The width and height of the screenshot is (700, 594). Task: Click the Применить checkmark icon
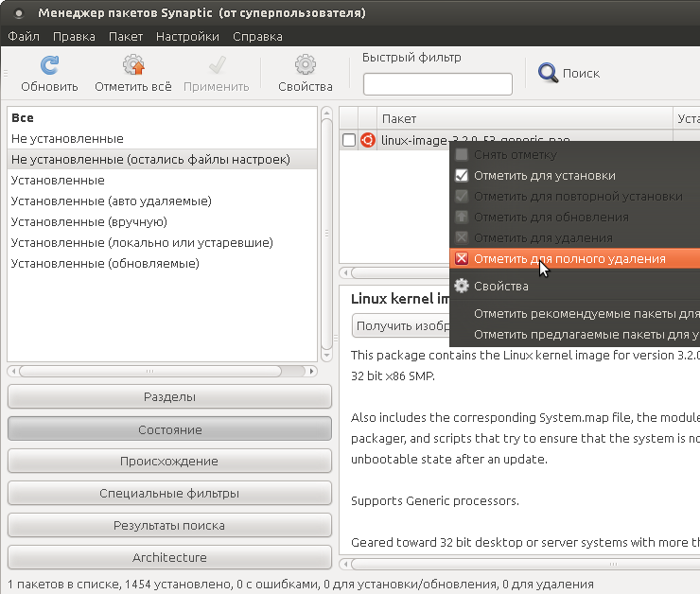[216, 65]
